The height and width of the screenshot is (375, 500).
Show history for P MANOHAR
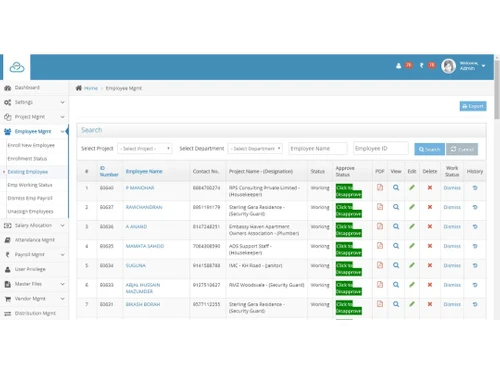[x=475, y=188]
